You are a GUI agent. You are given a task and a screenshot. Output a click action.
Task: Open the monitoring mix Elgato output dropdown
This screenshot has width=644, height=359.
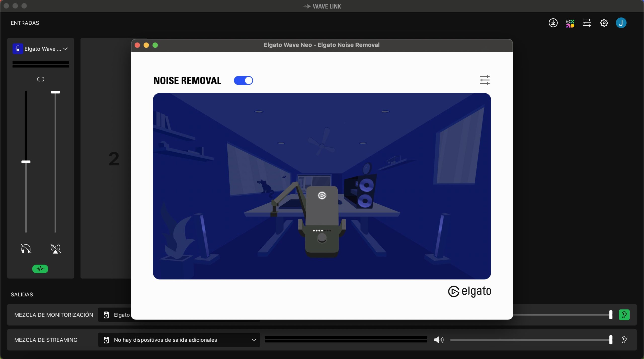114,315
